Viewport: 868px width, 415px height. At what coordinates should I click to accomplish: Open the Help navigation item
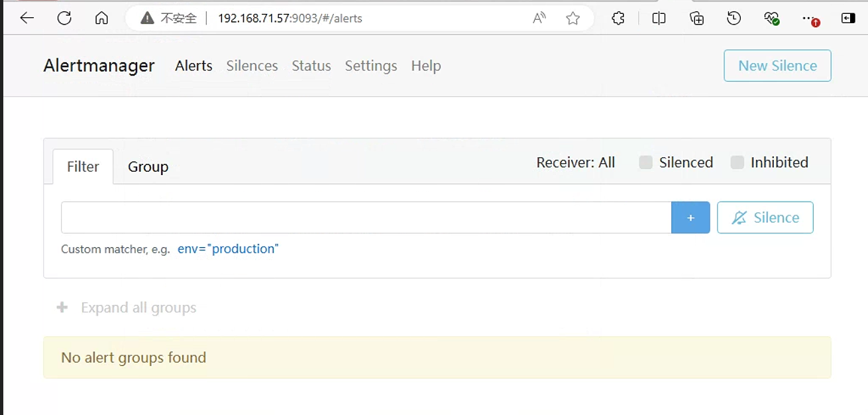point(426,66)
